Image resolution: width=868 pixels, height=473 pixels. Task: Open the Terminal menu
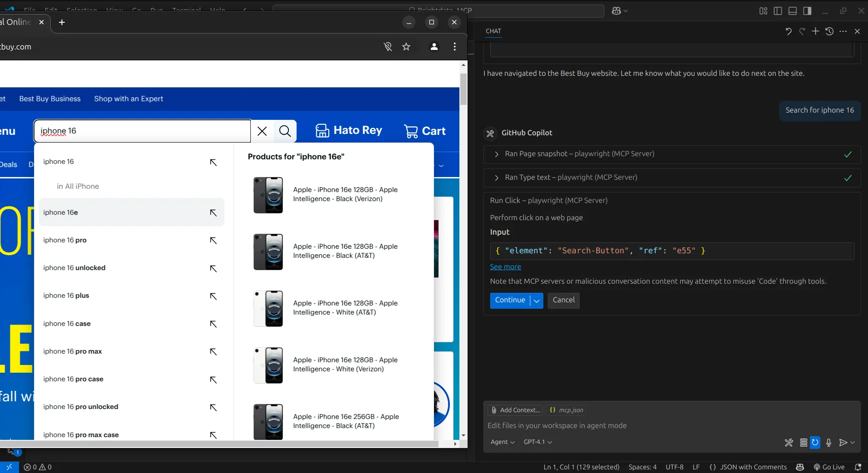point(186,10)
